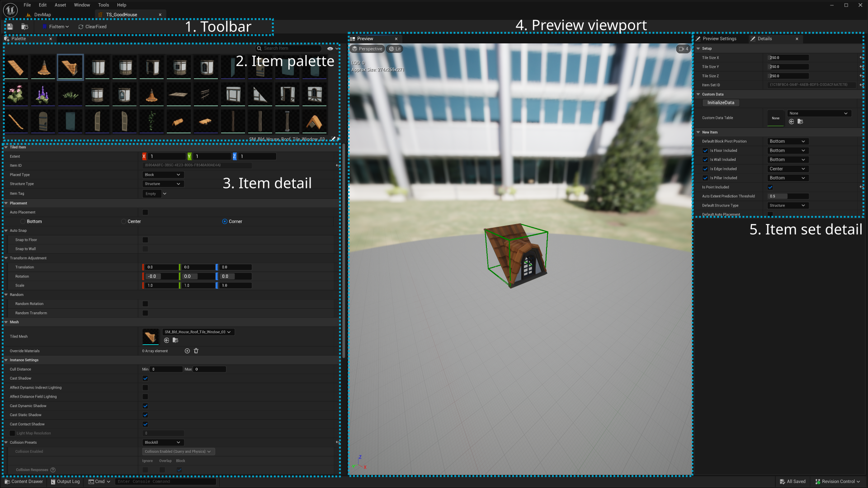Open the File menu

pyautogui.click(x=27, y=5)
